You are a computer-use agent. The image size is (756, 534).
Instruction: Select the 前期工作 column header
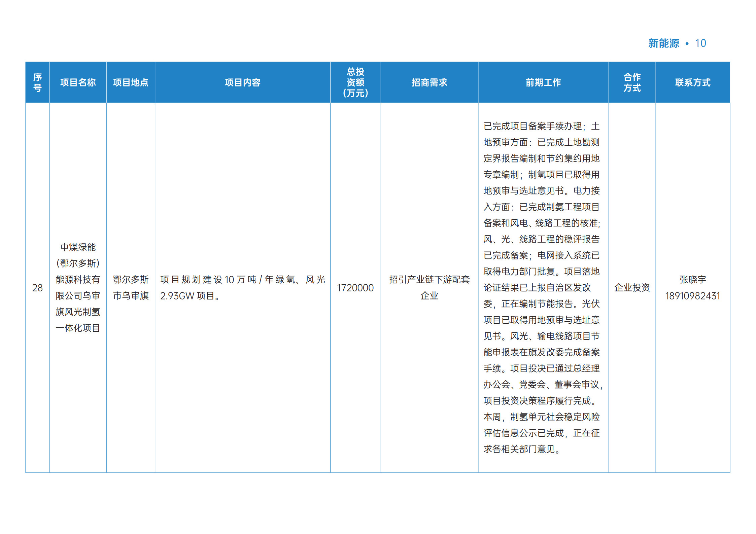pyautogui.click(x=543, y=82)
